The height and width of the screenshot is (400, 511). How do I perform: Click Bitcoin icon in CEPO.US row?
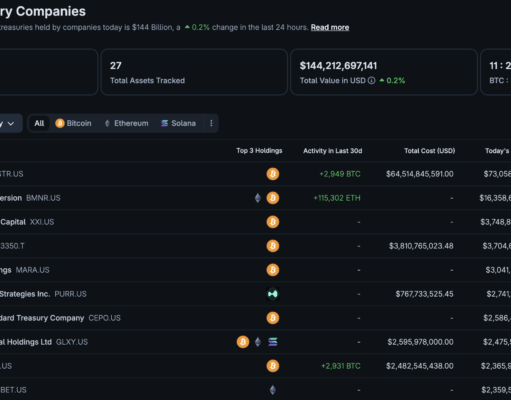point(273,318)
